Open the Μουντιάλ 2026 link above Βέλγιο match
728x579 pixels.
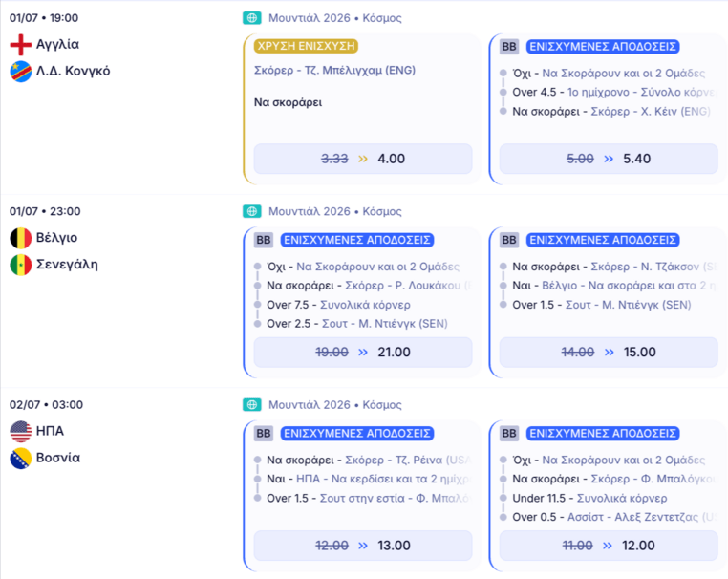[x=310, y=211]
